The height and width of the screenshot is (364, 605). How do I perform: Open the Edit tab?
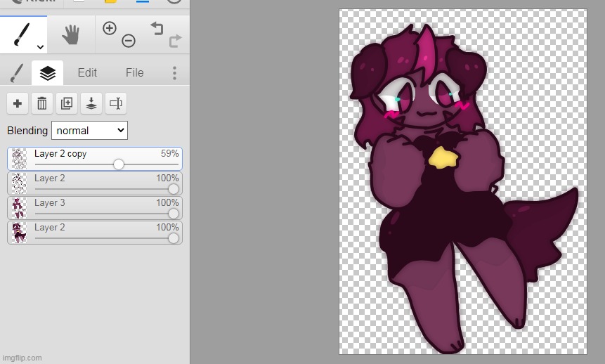pos(87,72)
